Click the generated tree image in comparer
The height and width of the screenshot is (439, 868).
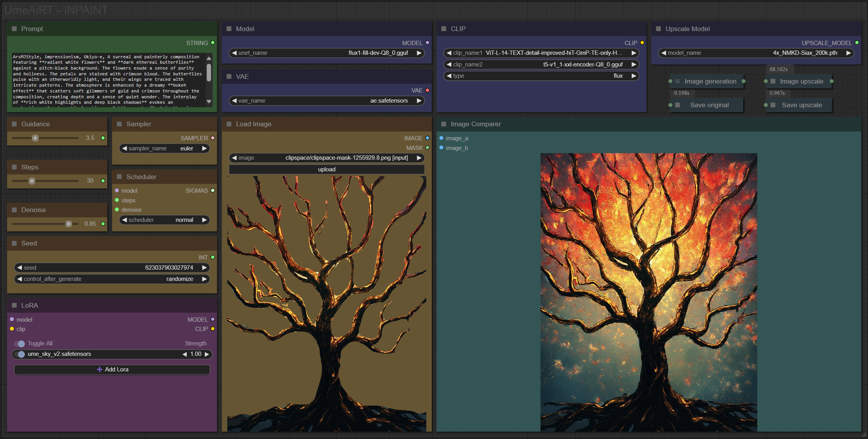pos(648,291)
